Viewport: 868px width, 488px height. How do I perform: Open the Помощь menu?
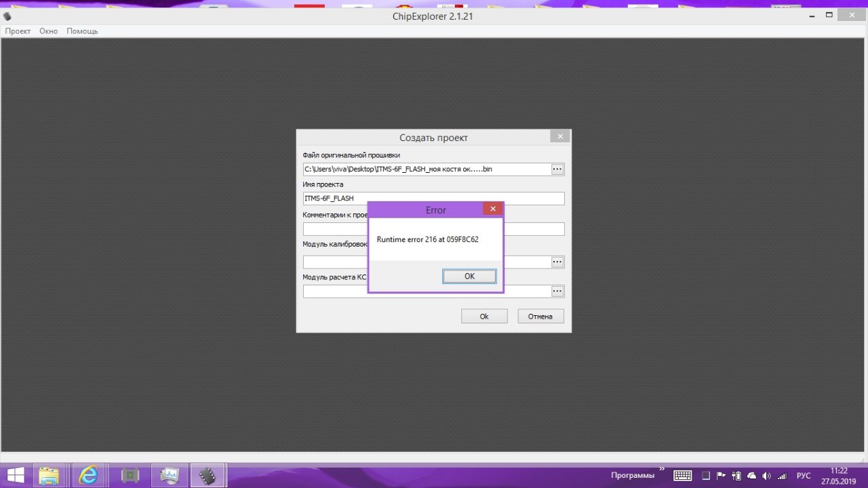82,31
